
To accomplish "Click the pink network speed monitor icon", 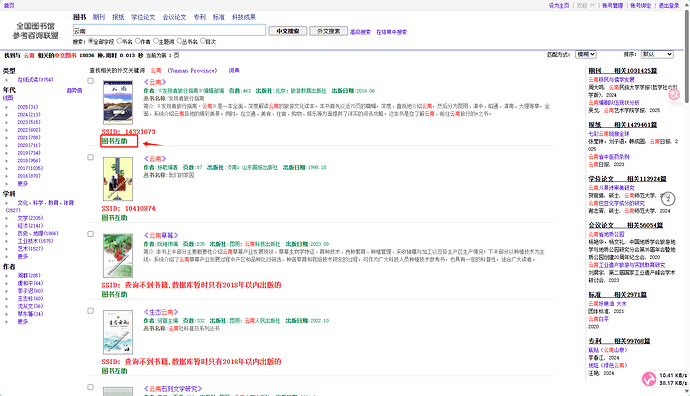I will 649,379.
